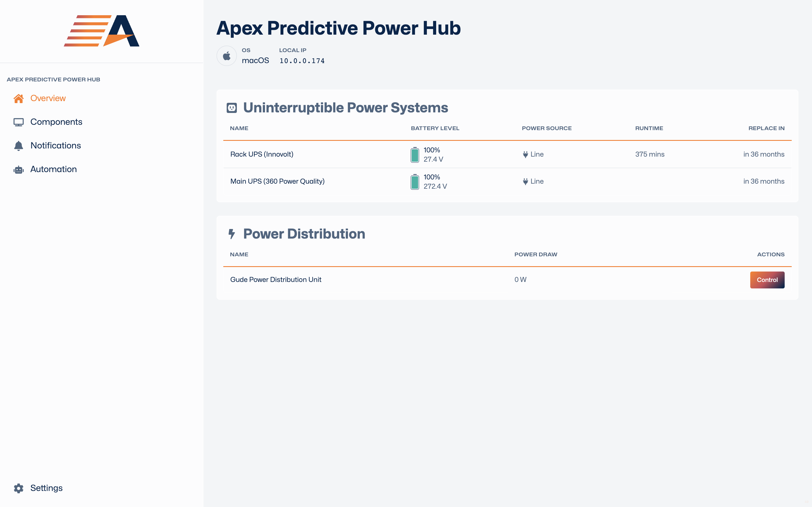812x507 pixels.
Task: Select the Main UPS (360 Power Quality) row
Action: (507, 181)
